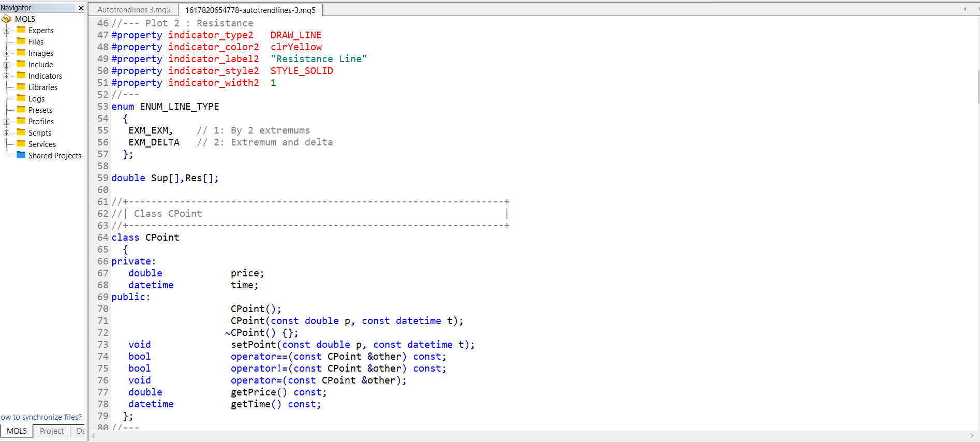Expand the Indicators folder
Viewport: 980px width, 442px height.
(6, 76)
